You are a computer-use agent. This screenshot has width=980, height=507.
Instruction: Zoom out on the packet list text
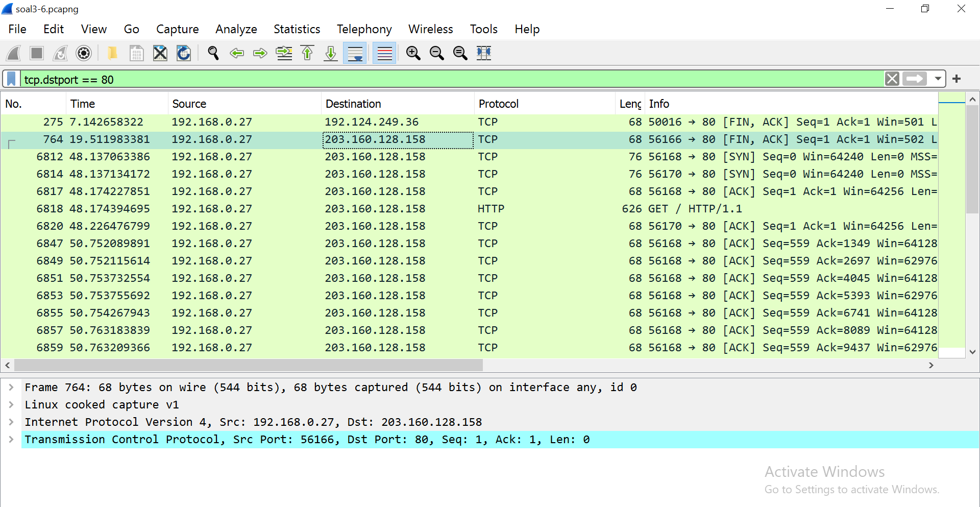pyautogui.click(x=437, y=53)
